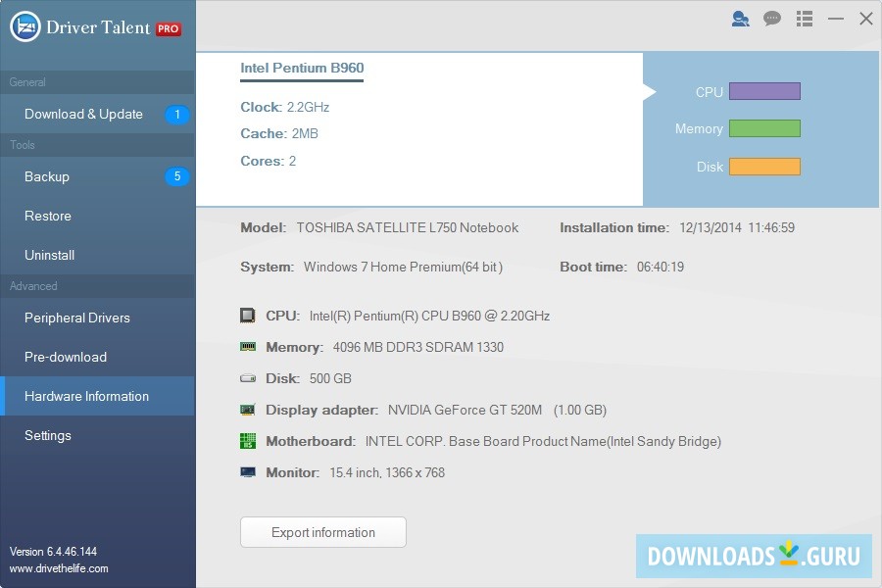Click the badge showing 1 on Download & Update

click(177, 115)
